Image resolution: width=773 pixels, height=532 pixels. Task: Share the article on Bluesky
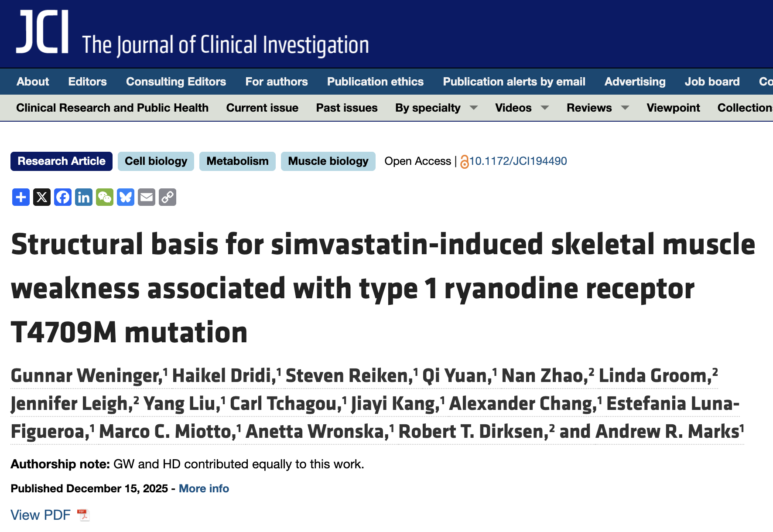(x=125, y=197)
